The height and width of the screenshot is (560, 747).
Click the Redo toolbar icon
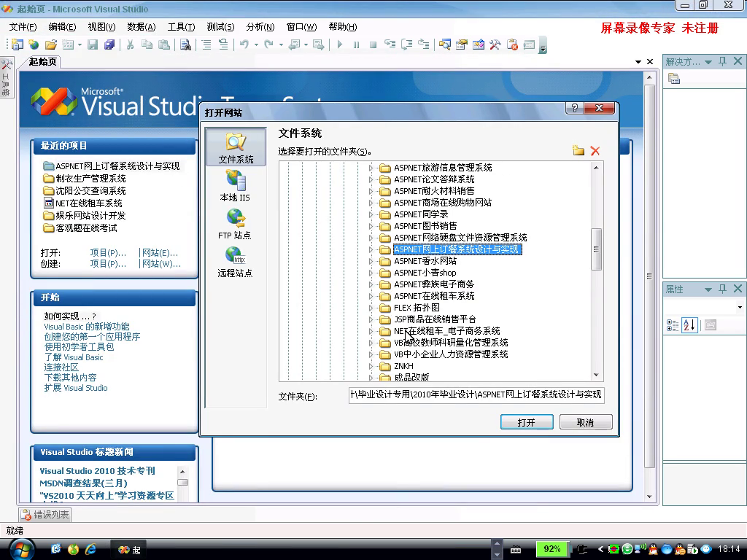tap(269, 44)
